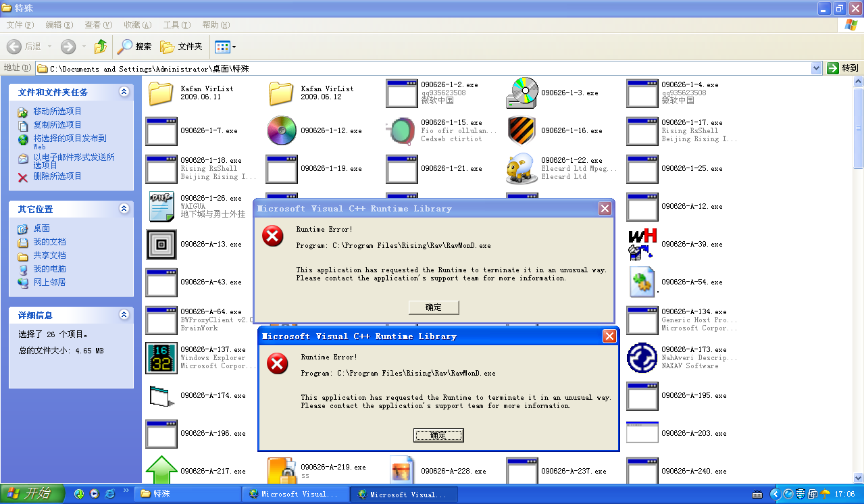Switch to the second Microsoft Visual taskbar button
864x504 pixels.
click(404, 494)
